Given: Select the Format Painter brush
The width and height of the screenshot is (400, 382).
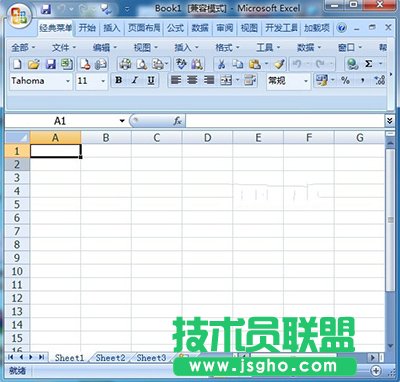Looking at the screenshot, I should [x=279, y=64].
